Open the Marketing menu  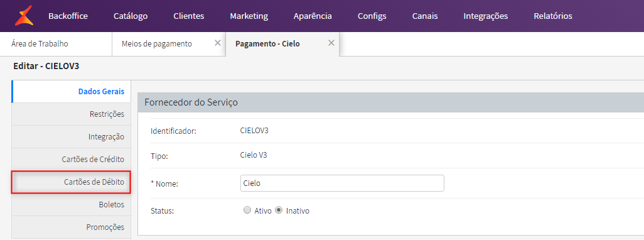(x=249, y=16)
